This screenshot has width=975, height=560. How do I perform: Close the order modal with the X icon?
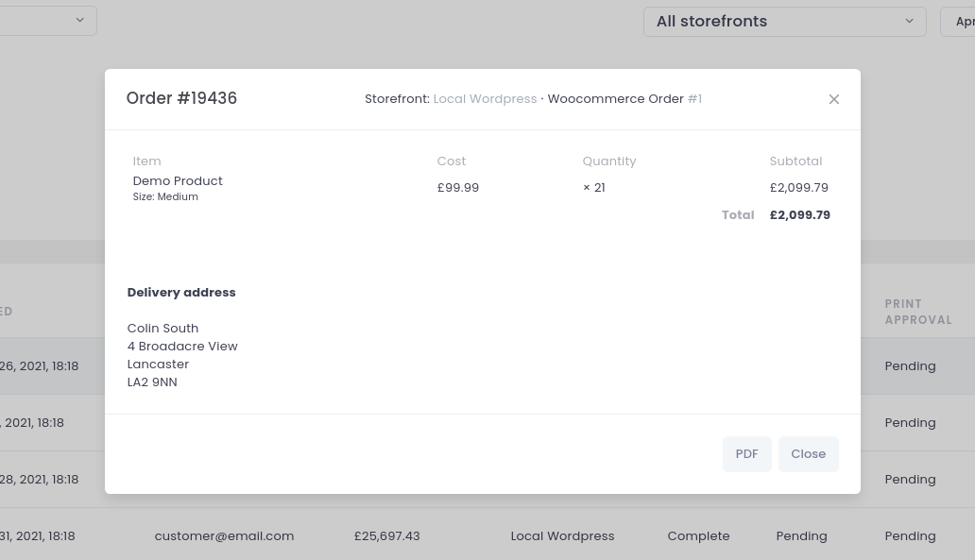[x=833, y=99]
